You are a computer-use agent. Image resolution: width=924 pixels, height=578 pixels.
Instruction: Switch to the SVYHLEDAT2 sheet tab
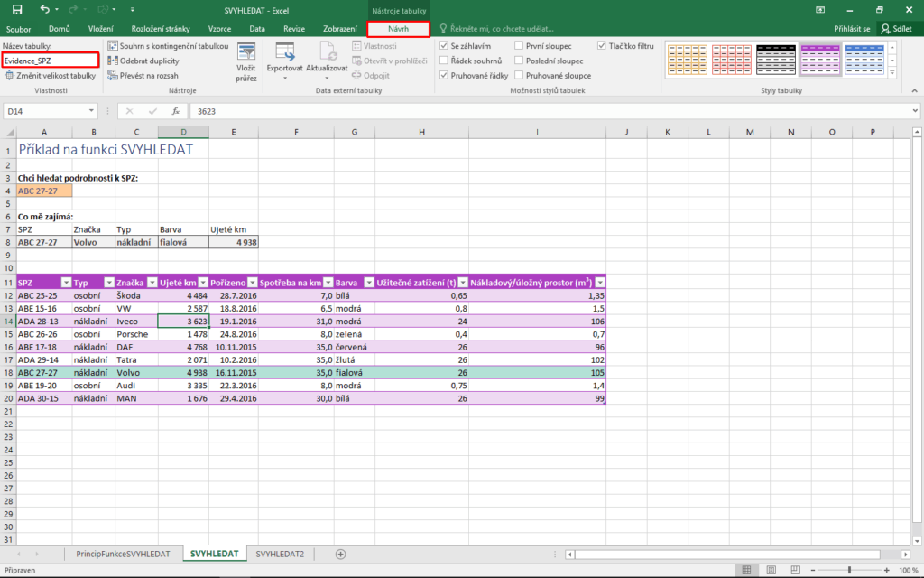[280, 553]
